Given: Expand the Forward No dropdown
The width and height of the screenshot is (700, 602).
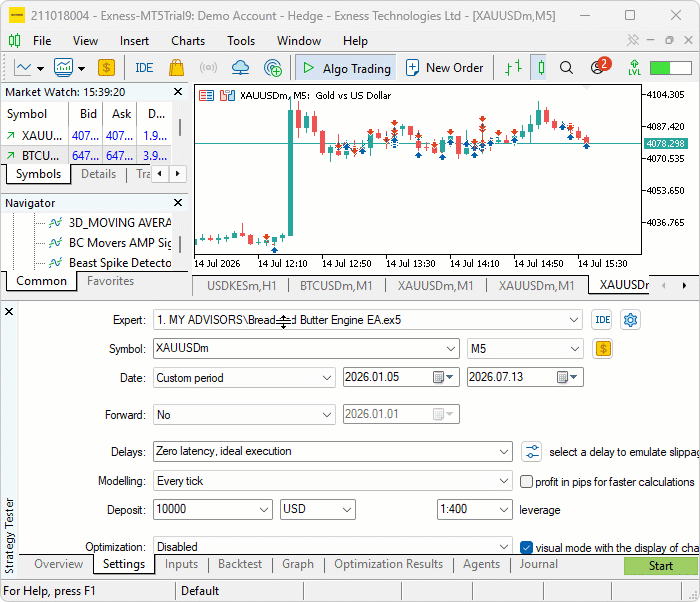Looking at the screenshot, I should 327,415.
